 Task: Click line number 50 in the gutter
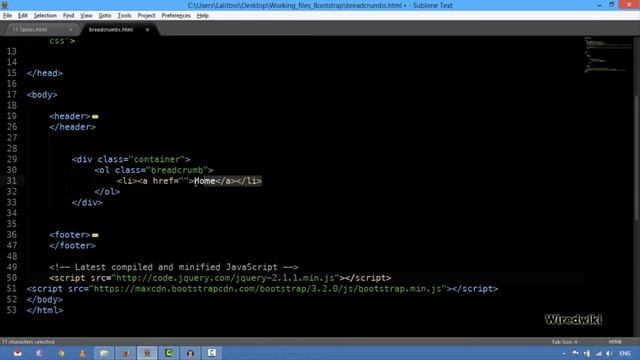click(x=11, y=278)
